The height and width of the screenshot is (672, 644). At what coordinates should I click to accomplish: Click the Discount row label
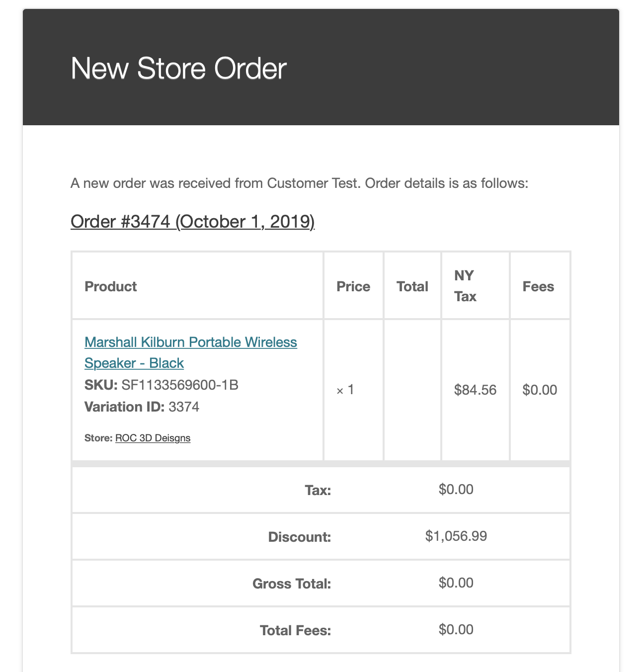[x=300, y=537]
